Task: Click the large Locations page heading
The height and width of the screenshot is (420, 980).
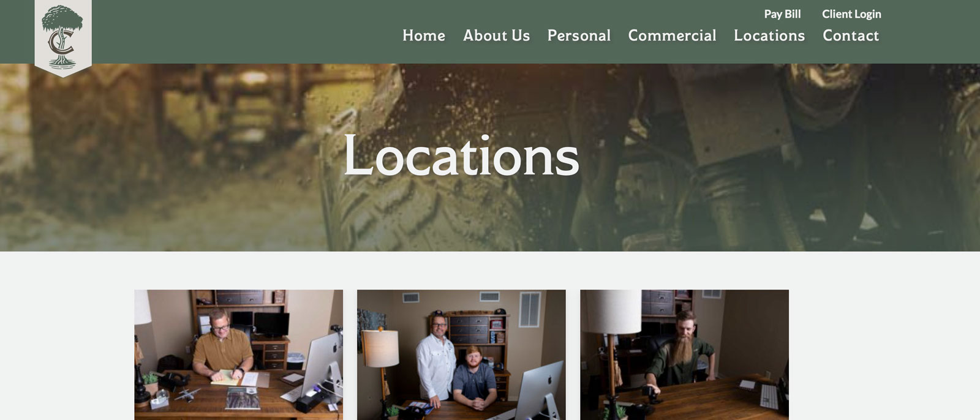Action: (461, 156)
